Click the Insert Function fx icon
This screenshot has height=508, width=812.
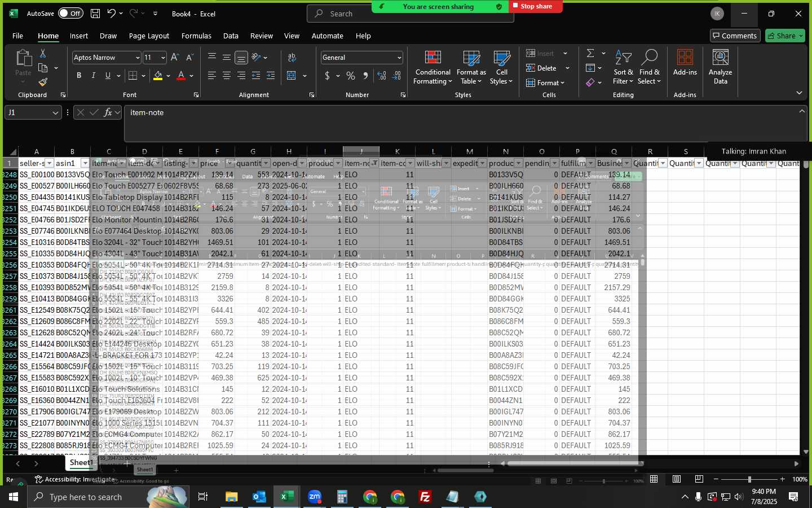pyautogui.click(x=108, y=112)
